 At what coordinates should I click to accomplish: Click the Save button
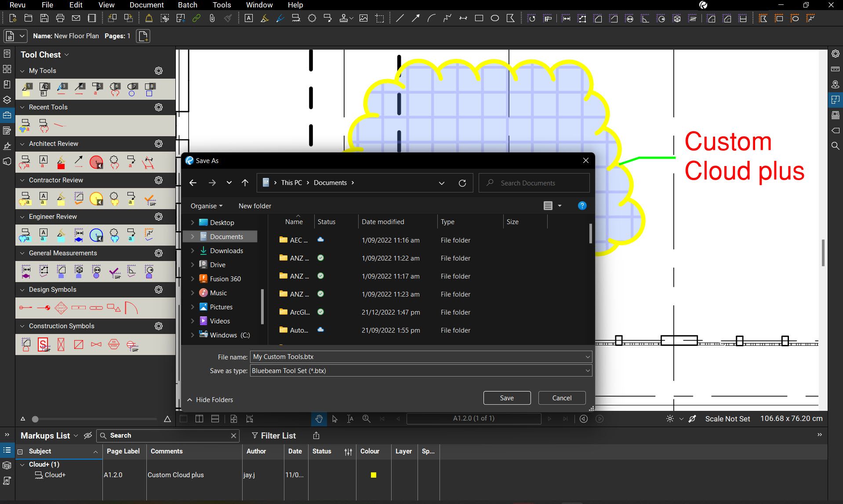[507, 398]
